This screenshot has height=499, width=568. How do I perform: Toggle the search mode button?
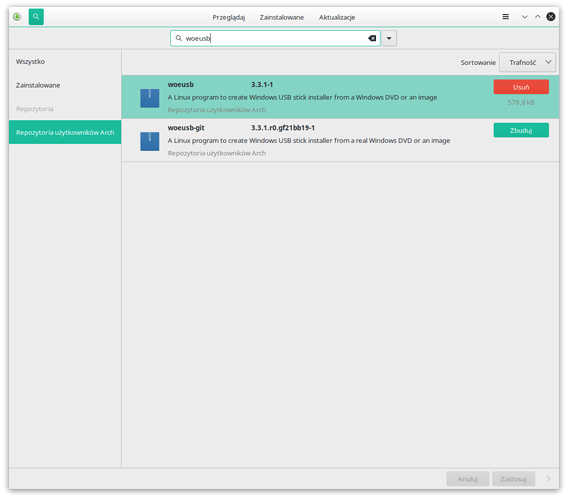pos(36,17)
